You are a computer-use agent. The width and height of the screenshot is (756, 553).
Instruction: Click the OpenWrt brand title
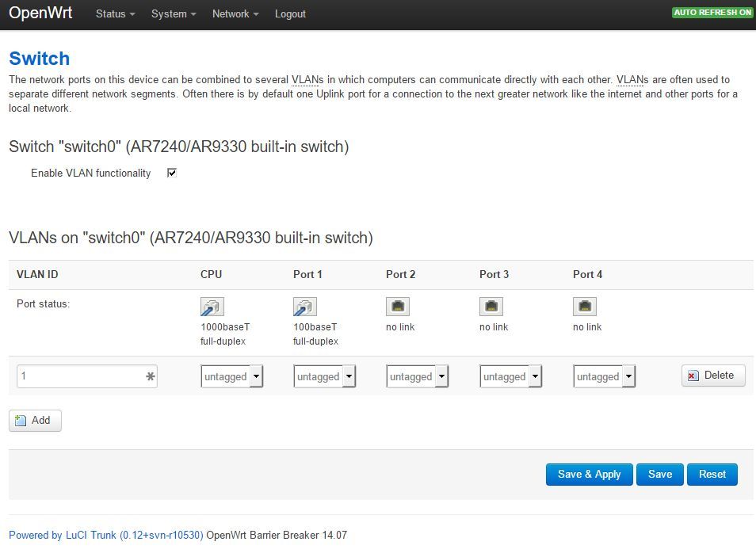click(x=40, y=13)
